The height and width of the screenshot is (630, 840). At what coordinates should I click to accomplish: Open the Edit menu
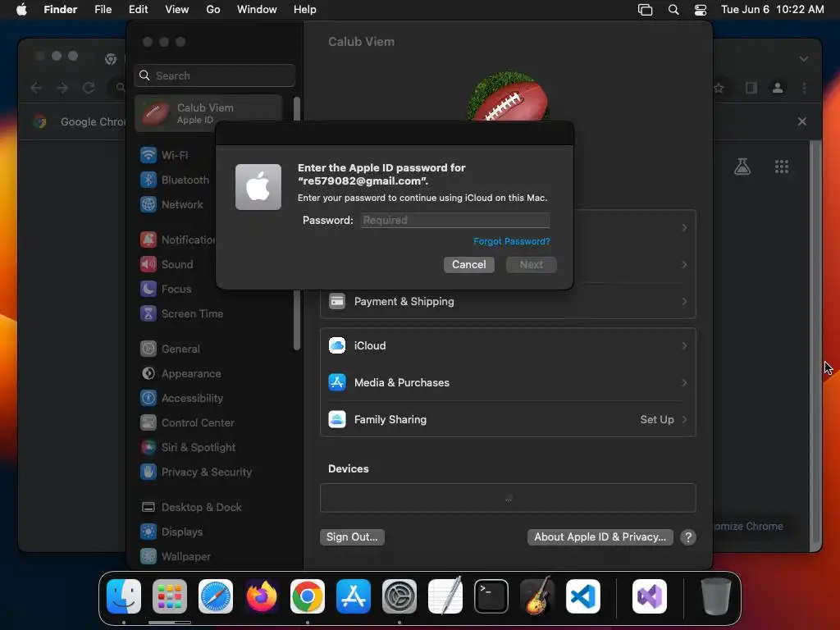point(138,9)
